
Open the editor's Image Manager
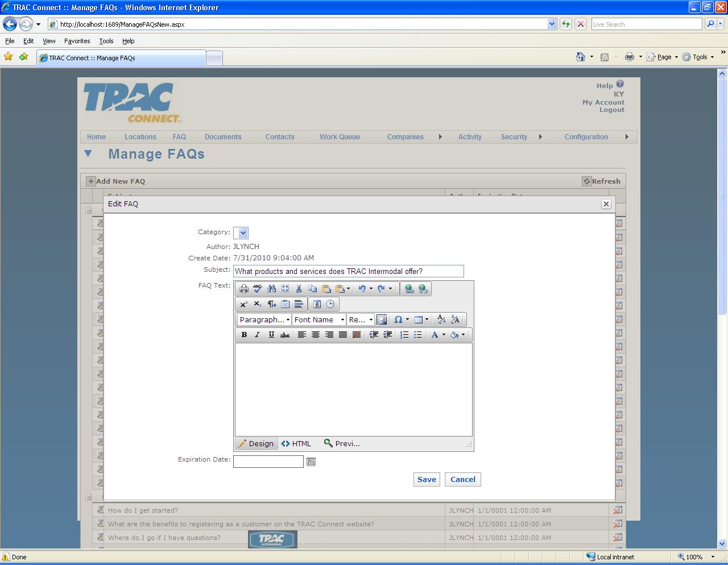(382, 319)
